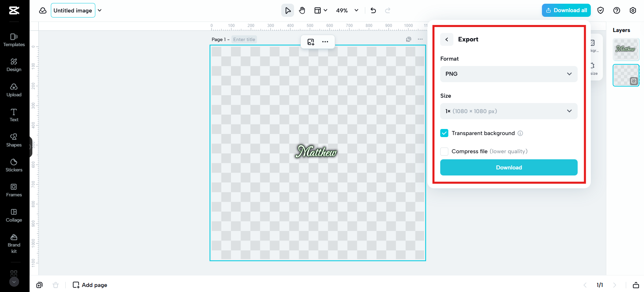Open the Stickers panel
Screen dimensions: 644x292
click(14, 165)
